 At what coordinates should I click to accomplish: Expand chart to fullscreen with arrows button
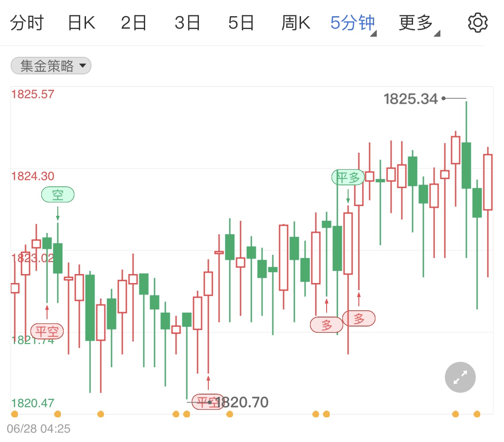point(460,377)
